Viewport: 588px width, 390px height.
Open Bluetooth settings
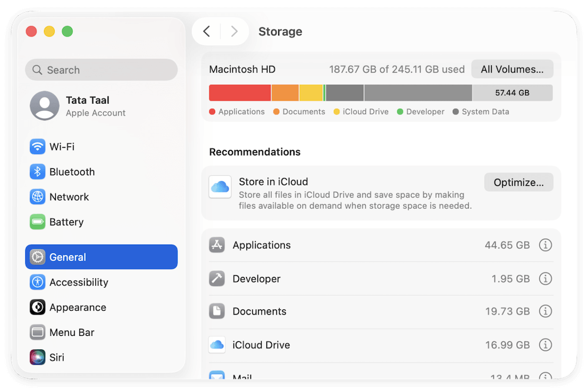point(73,172)
